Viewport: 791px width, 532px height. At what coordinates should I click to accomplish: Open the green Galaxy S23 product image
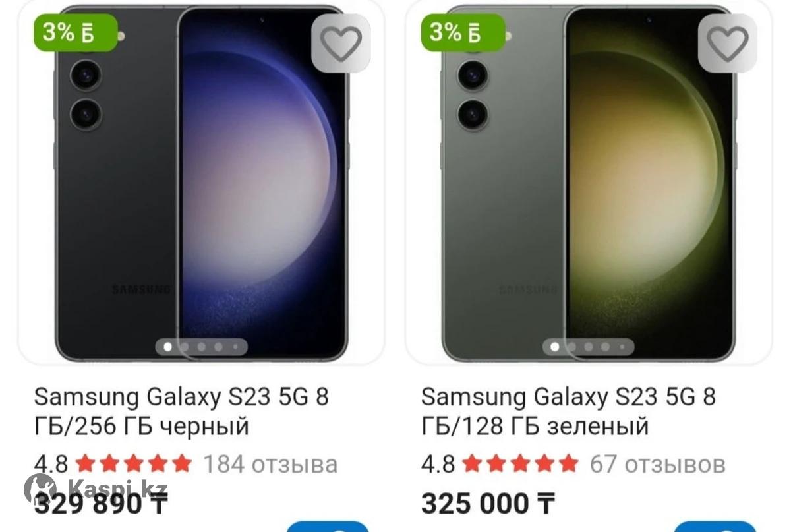pos(588,183)
